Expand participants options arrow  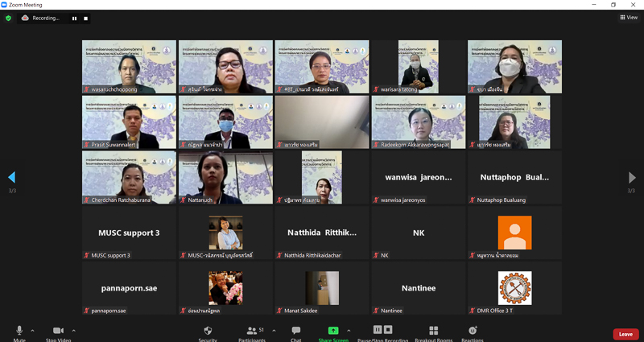click(274, 330)
